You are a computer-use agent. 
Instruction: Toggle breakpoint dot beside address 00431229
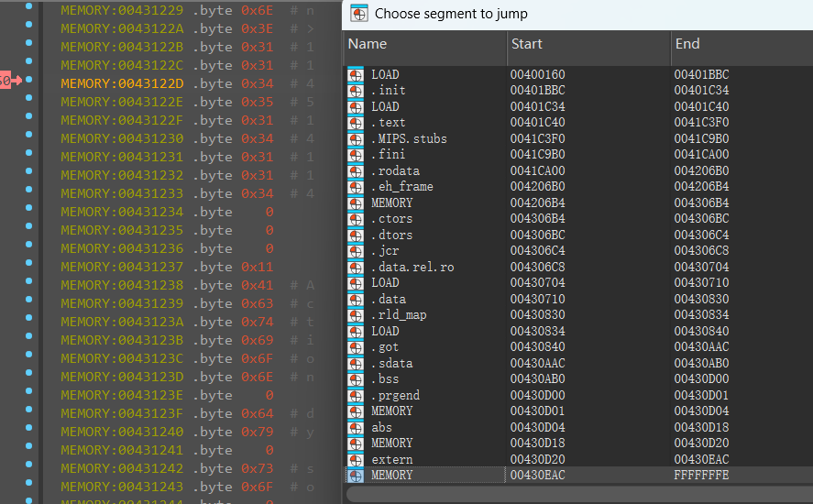pos(29,10)
